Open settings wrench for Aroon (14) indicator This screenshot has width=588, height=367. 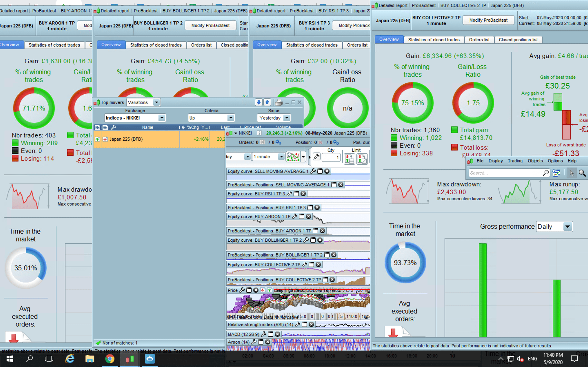(x=254, y=342)
